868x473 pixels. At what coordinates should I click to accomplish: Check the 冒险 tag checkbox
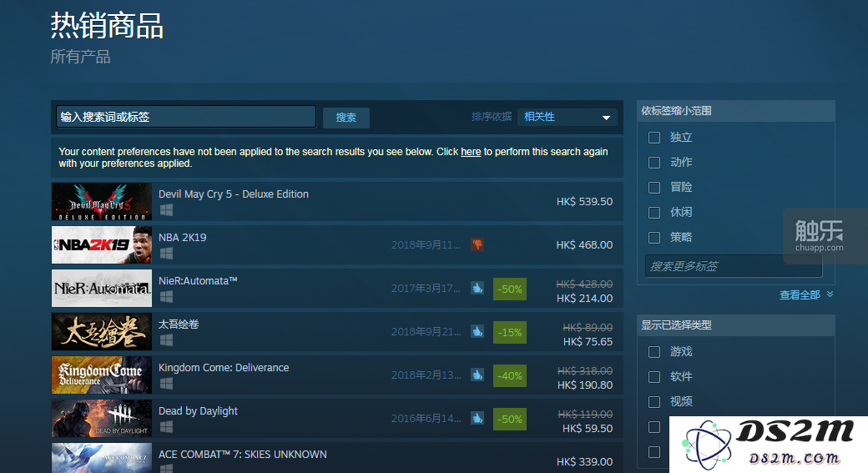[654, 188]
